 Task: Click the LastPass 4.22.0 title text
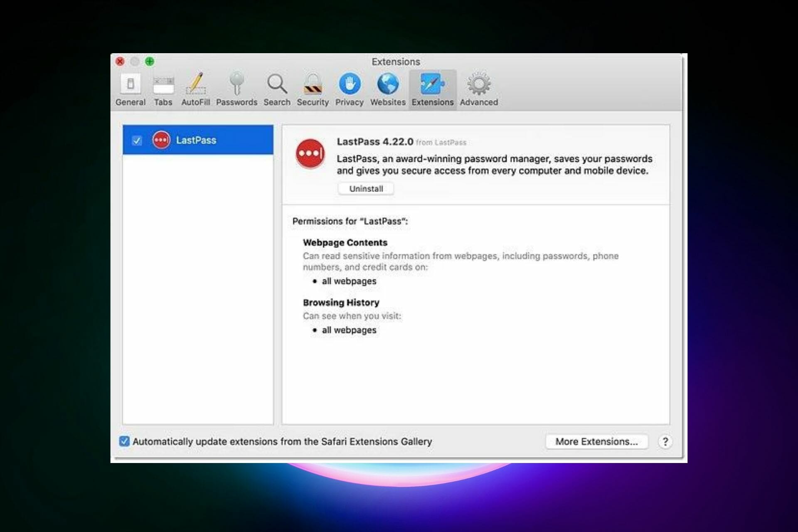pyautogui.click(x=375, y=142)
